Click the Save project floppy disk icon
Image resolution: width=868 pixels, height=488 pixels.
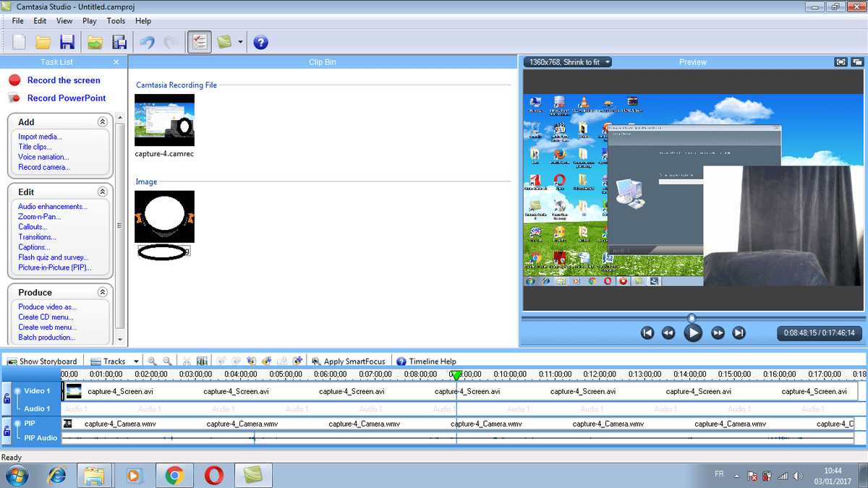pos(67,42)
